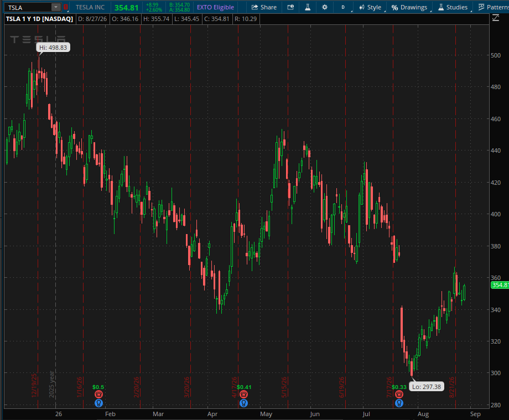Click the 400 price axis label
Image resolution: width=509 pixels, height=420 pixels.
(x=496, y=214)
